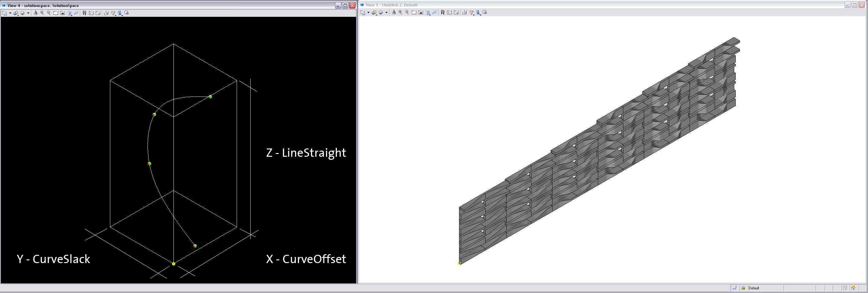The height and width of the screenshot is (293, 868).
Task: Click Clip Mask icon in View 1
Action: (x=485, y=12)
